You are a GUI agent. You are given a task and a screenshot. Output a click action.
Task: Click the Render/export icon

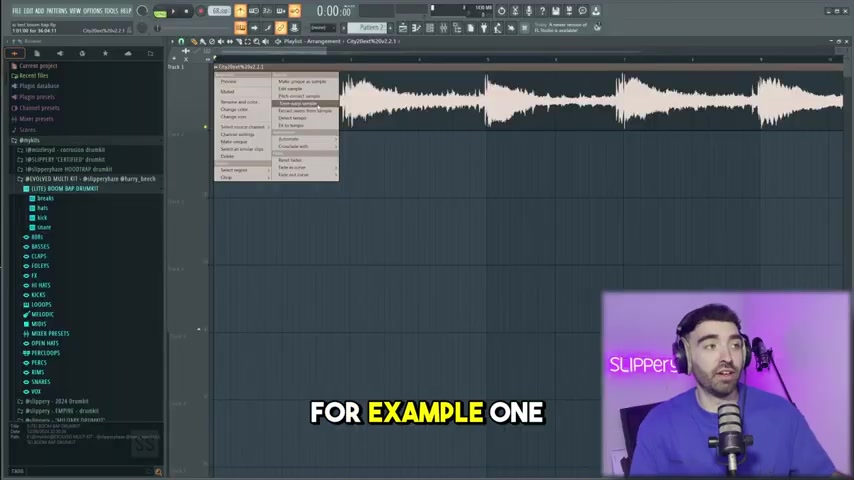pyautogui.click(x=569, y=11)
